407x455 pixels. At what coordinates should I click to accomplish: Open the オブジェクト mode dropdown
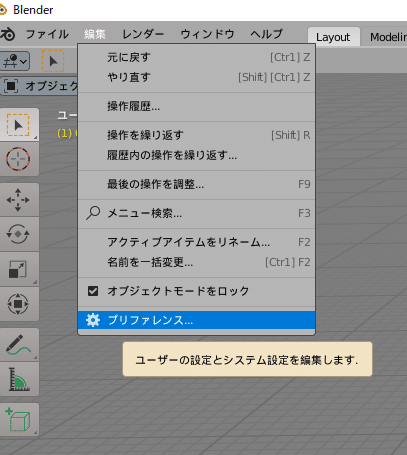[39, 86]
